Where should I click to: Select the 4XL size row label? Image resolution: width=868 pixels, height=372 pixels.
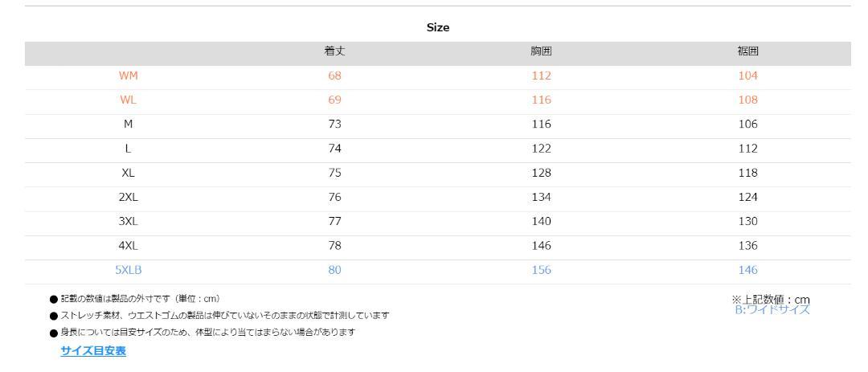click(129, 246)
